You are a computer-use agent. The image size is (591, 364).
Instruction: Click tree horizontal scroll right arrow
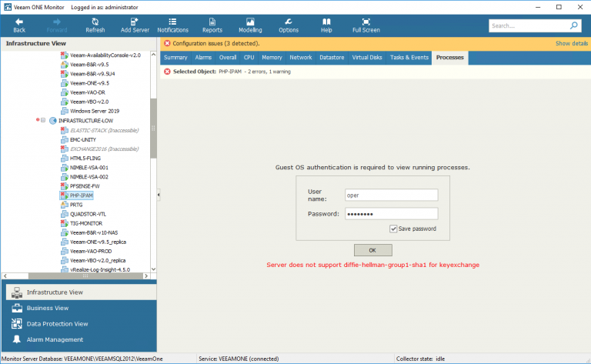point(146,276)
